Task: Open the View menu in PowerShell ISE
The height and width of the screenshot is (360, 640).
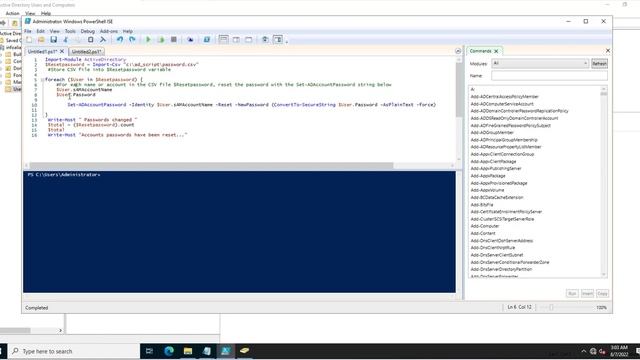Action: click(x=54, y=31)
